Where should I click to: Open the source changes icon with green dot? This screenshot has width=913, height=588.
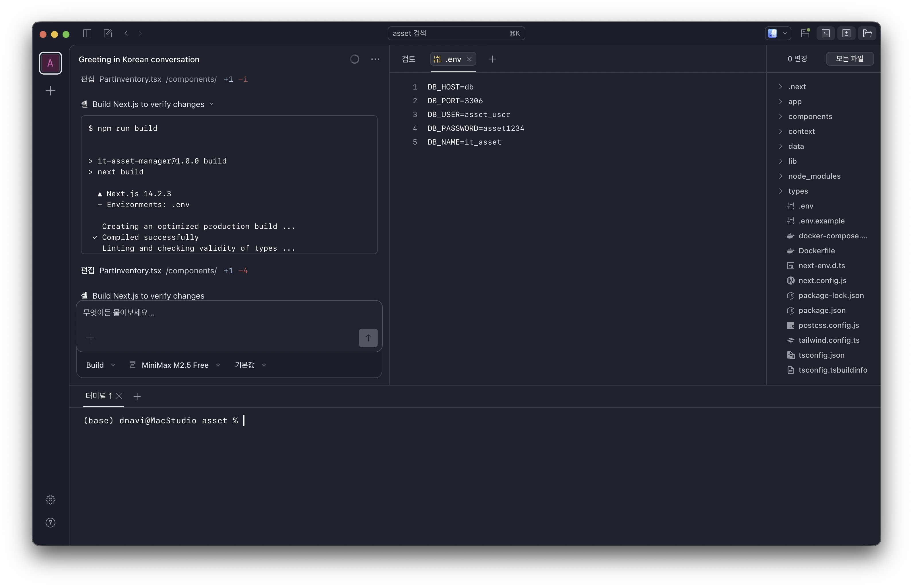coord(805,33)
